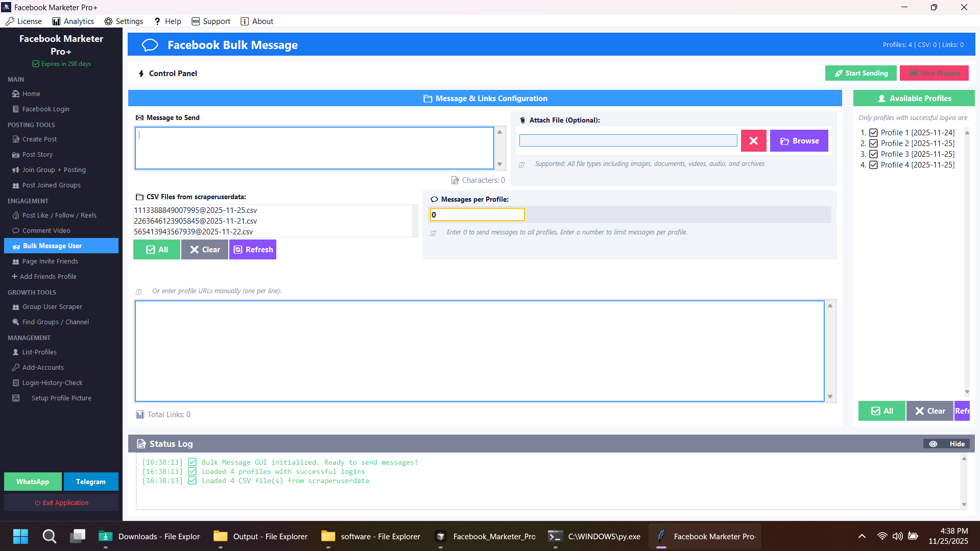Open List-Profiles management
This screenshot has height=551, width=980.
pyautogui.click(x=39, y=352)
